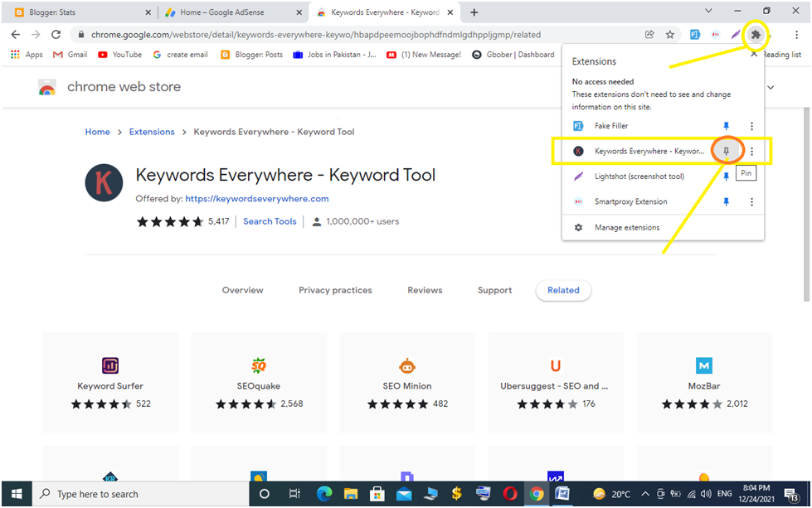Launch Microsoft Edge from the taskbar
This screenshot has height=508, width=812.
(324, 494)
